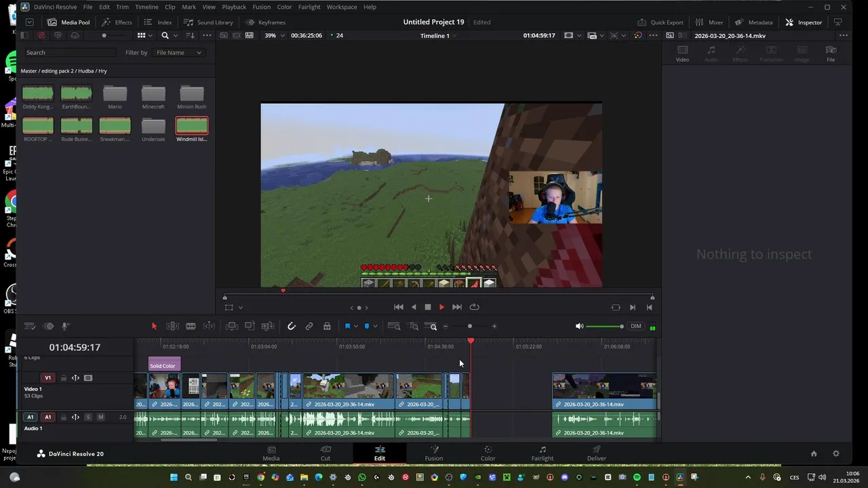Open the Media Pool panel
Image resolution: width=868 pixels, height=488 pixels.
coord(68,22)
